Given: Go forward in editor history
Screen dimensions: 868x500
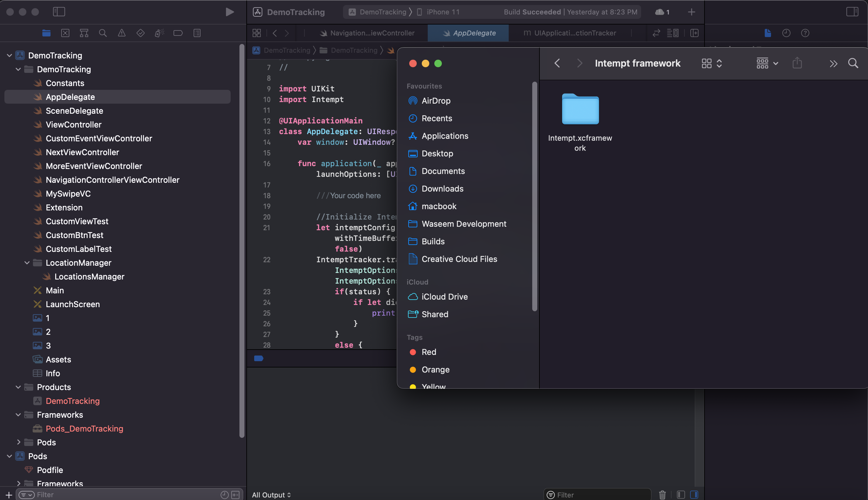Looking at the screenshot, I should pos(287,33).
